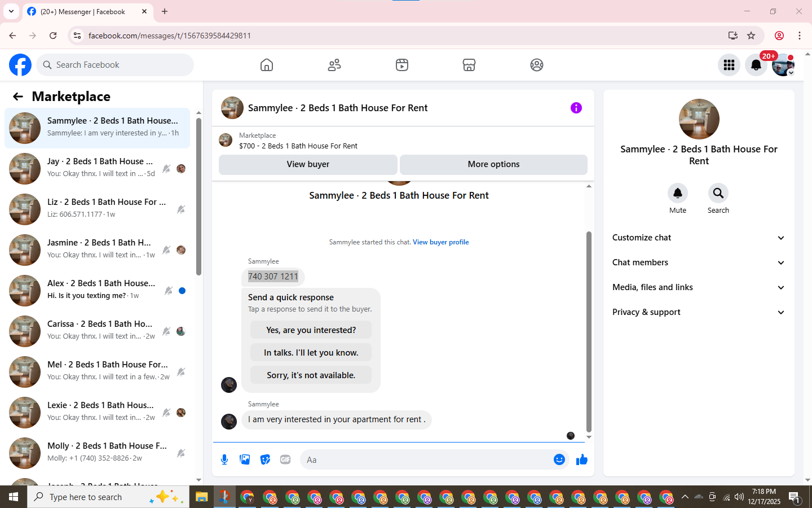This screenshot has width=812, height=508.
Task: Open the notifications bell with 20+ badge
Action: (x=756, y=65)
